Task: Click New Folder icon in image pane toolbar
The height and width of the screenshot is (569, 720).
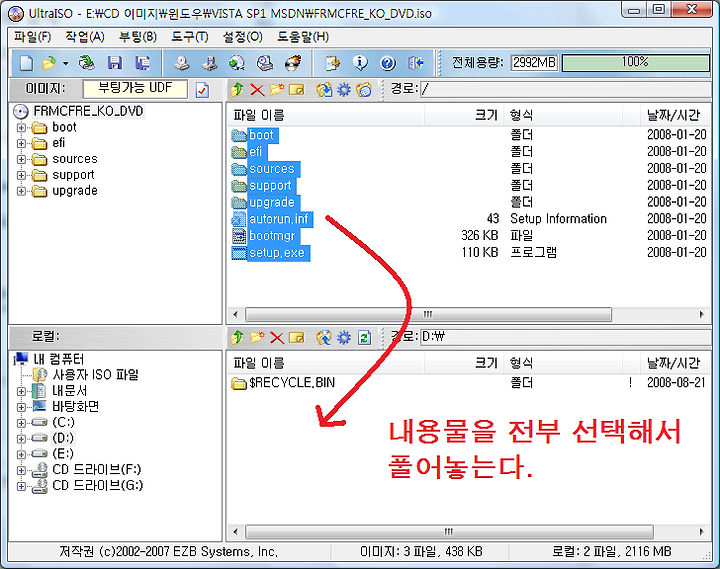Action: click(277, 90)
